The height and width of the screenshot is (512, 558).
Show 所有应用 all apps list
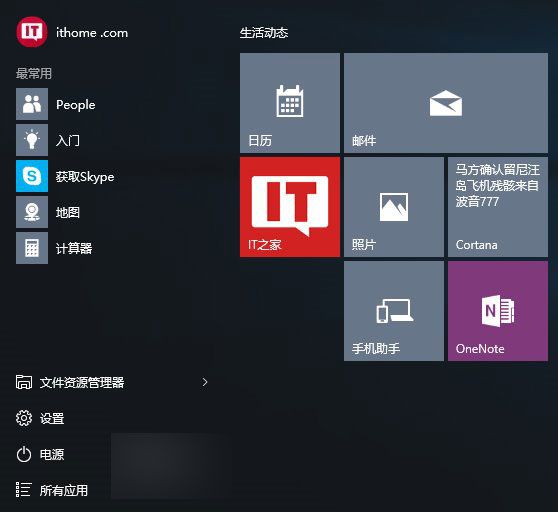point(64,491)
